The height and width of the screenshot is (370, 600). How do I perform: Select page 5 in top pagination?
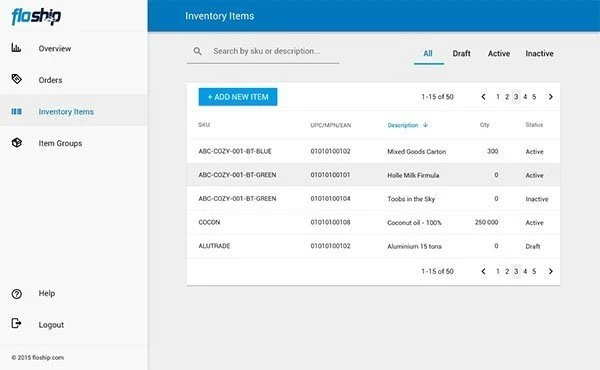[x=534, y=97]
